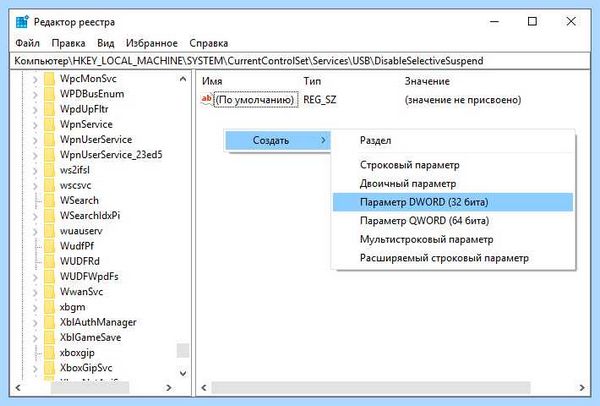Expand the XboxGipSvc key
Screen dimensions: 600x406
point(35,368)
